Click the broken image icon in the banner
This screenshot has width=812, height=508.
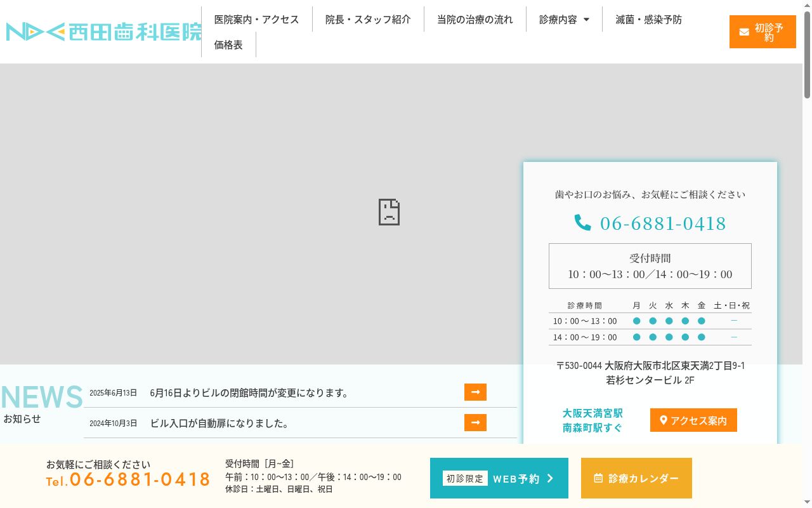click(389, 212)
